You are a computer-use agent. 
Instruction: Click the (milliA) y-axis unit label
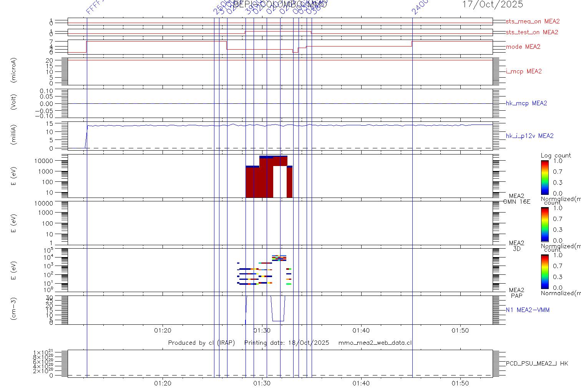coord(14,136)
